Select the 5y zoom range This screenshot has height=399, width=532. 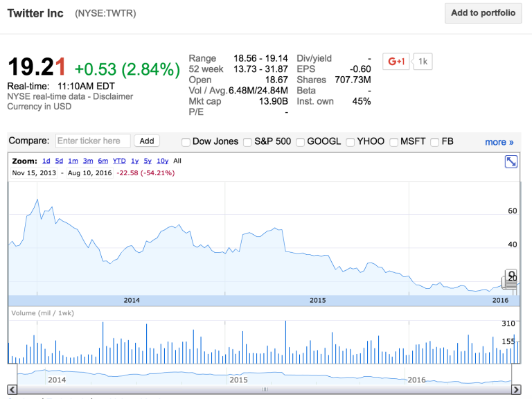coord(148,161)
